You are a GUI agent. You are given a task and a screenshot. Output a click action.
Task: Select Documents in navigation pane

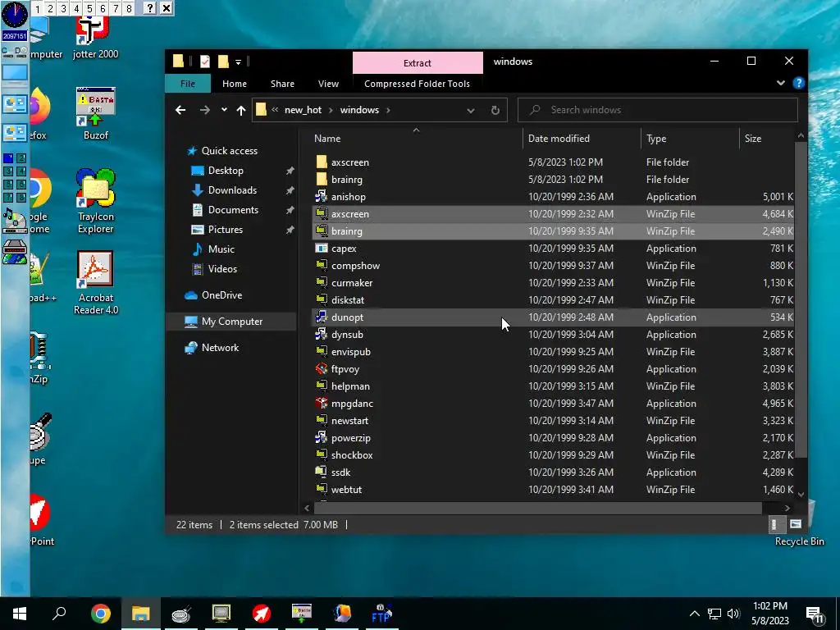pyautogui.click(x=233, y=209)
